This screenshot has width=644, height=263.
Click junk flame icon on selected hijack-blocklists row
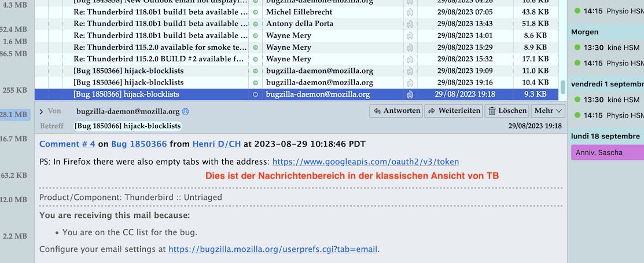(410, 94)
